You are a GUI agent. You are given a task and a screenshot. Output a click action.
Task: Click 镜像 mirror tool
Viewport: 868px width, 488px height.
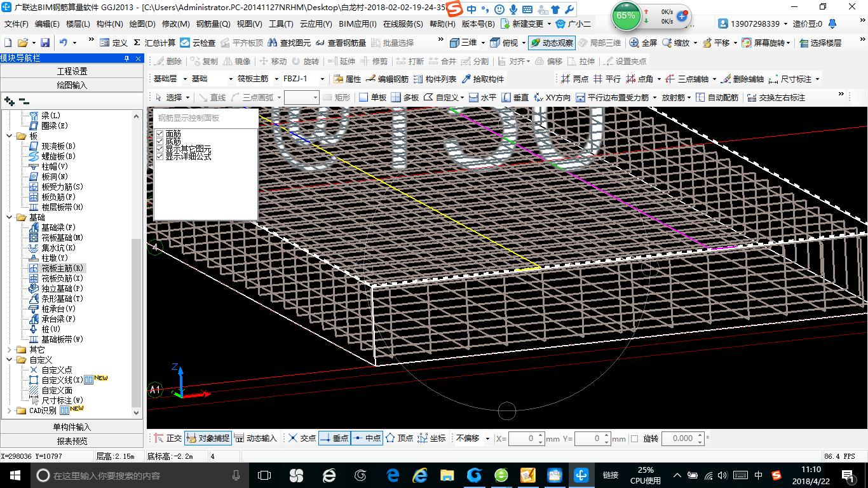236,61
